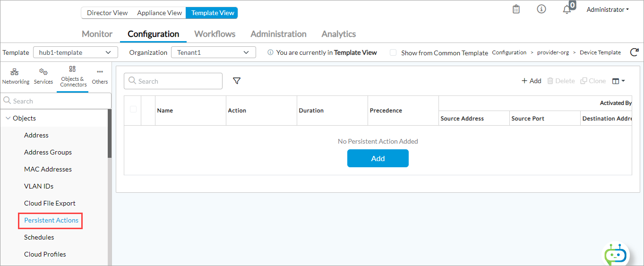Switch to Director View
644x266 pixels.
click(x=107, y=13)
